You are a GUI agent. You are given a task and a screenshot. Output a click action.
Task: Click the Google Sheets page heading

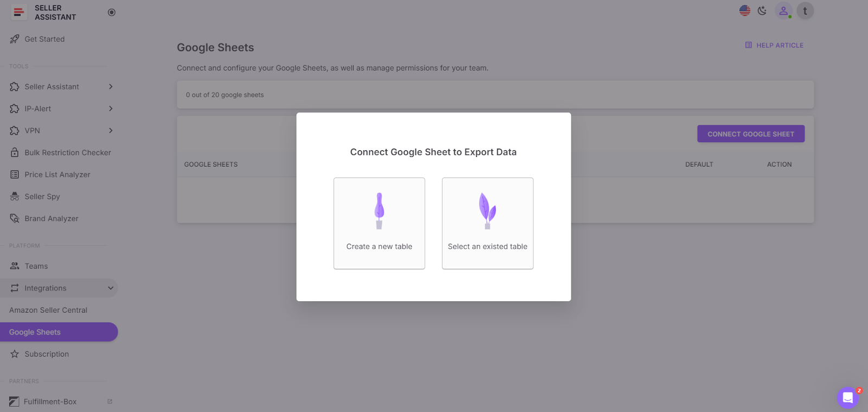(215, 48)
